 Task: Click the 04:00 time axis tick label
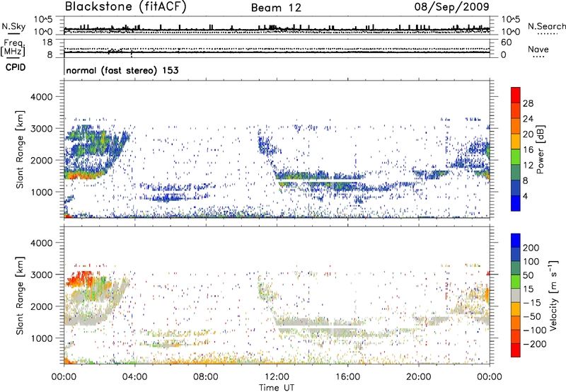134,377
